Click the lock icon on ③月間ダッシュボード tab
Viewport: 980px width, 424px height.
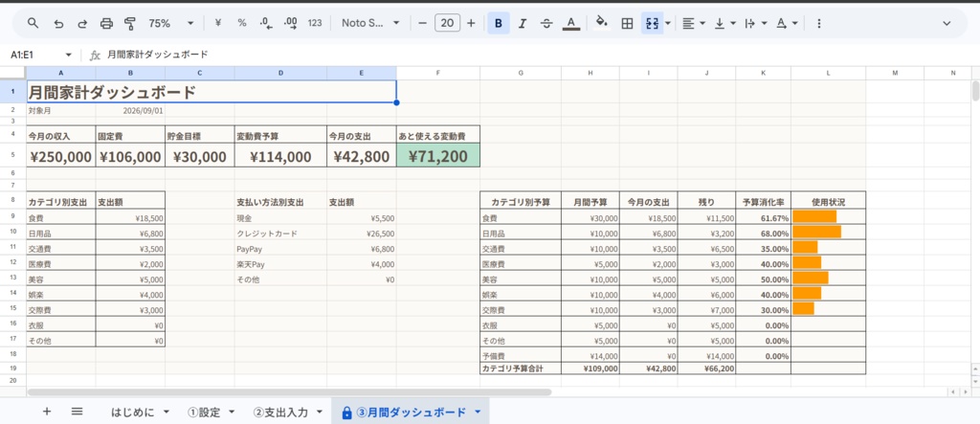pos(346,413)
